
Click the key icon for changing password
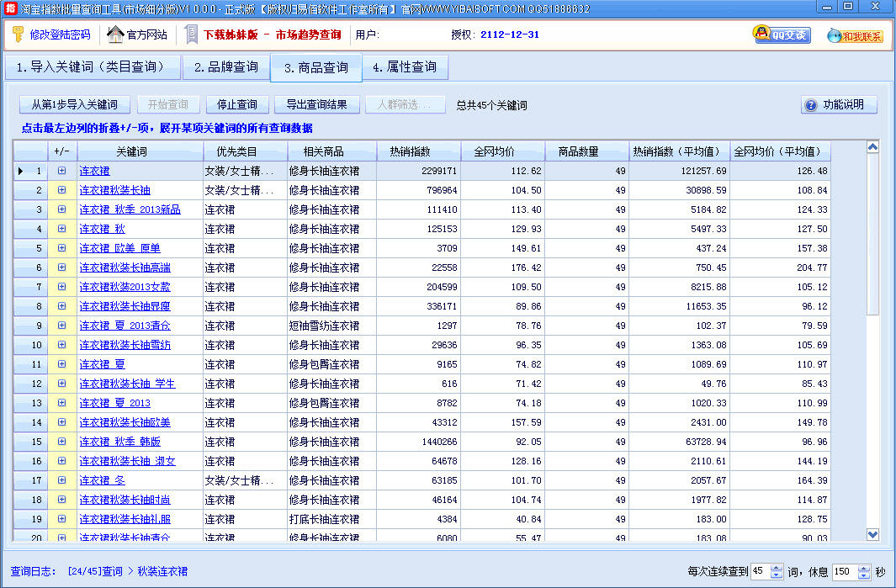(x=18, y=34)
